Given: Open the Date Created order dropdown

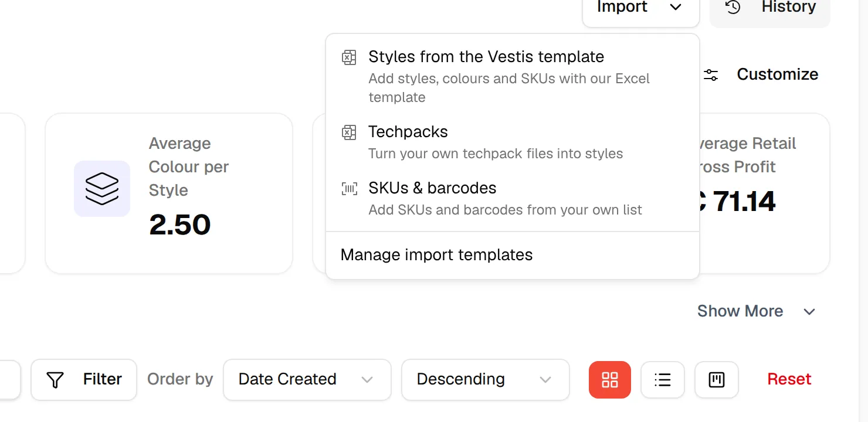Looking at the screenshot, I should (307, 380).
